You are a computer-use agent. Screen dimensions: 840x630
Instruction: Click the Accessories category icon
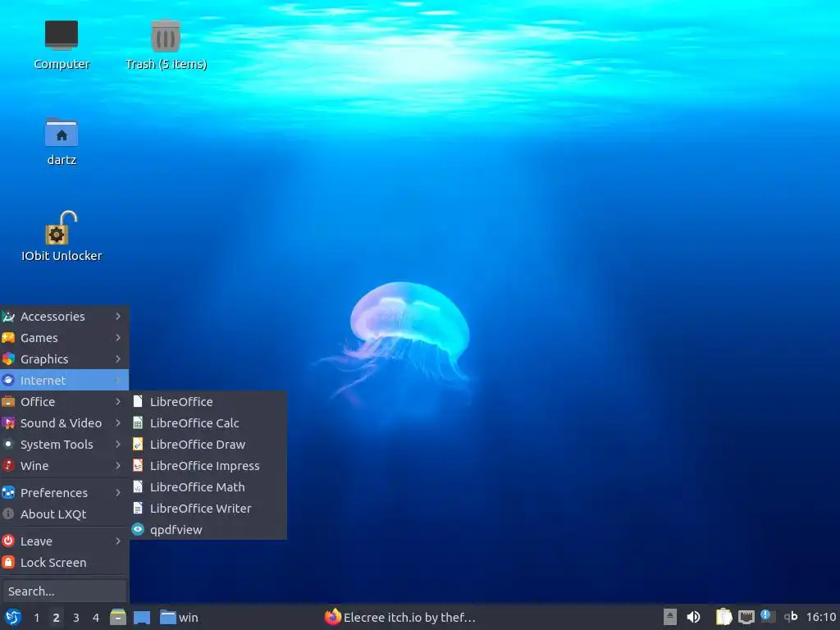click(x=8, y=317)
